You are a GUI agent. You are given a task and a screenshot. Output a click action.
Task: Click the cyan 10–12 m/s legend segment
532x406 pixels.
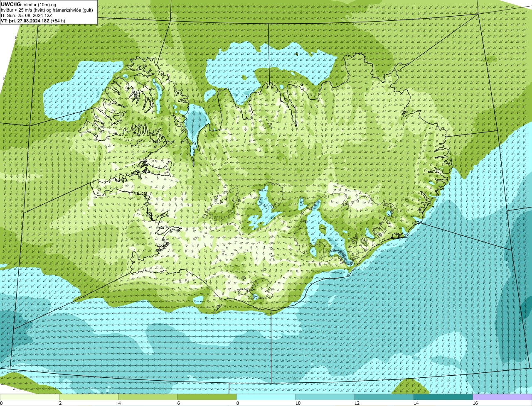click(x=325, y=397)
